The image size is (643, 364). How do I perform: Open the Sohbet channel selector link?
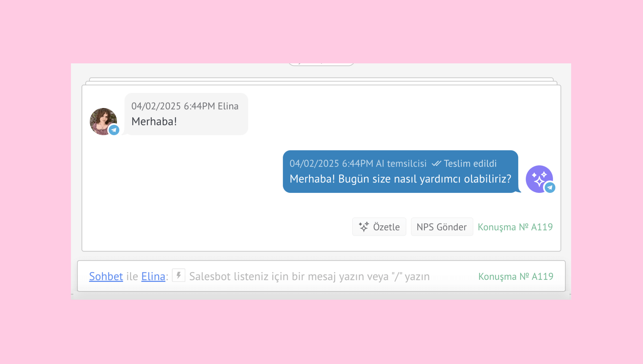pos(106,276)
